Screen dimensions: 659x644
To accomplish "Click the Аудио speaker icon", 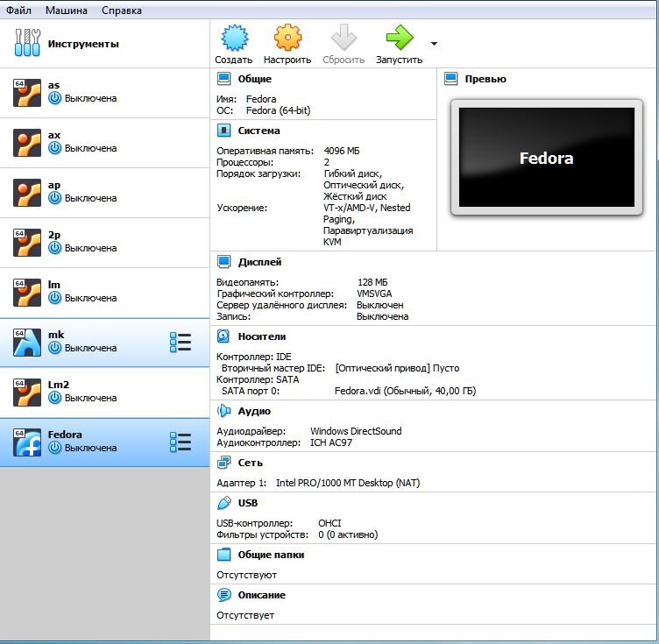I will (224, 411).
